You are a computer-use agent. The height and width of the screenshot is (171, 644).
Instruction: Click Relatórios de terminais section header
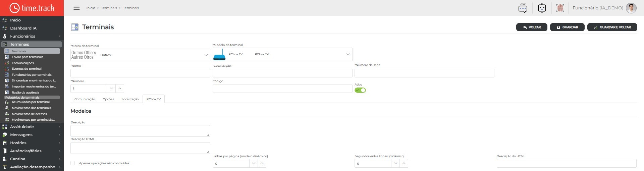(32, 98)
